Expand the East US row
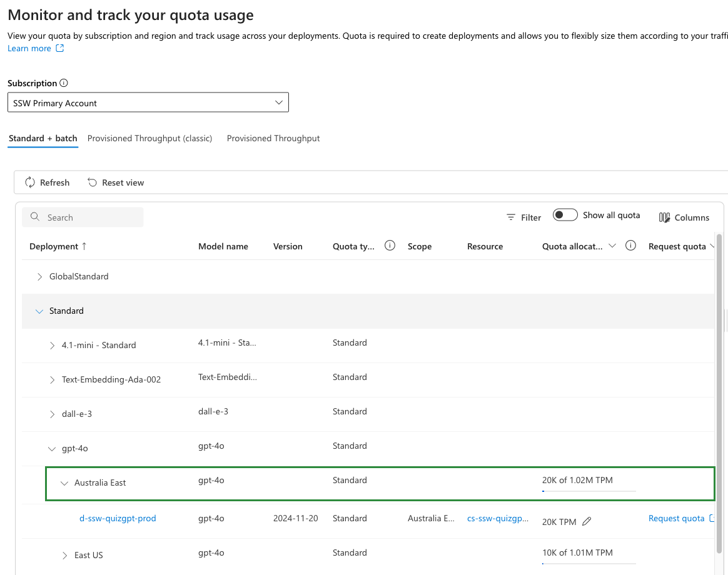The width and height of the screenshot is (728, 575). pos(64,556)
